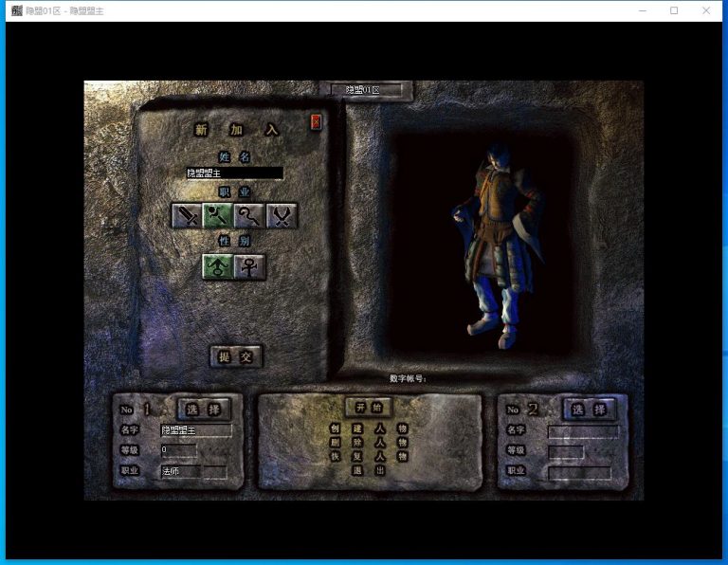Click the 开始 start button

pyautogui.click(x=368, y=407)
